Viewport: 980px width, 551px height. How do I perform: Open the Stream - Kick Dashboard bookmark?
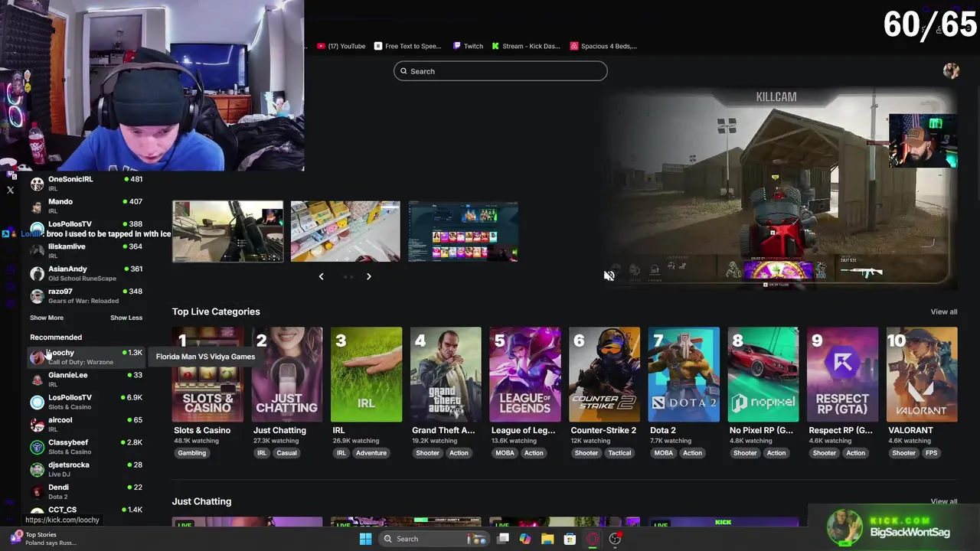526,46
